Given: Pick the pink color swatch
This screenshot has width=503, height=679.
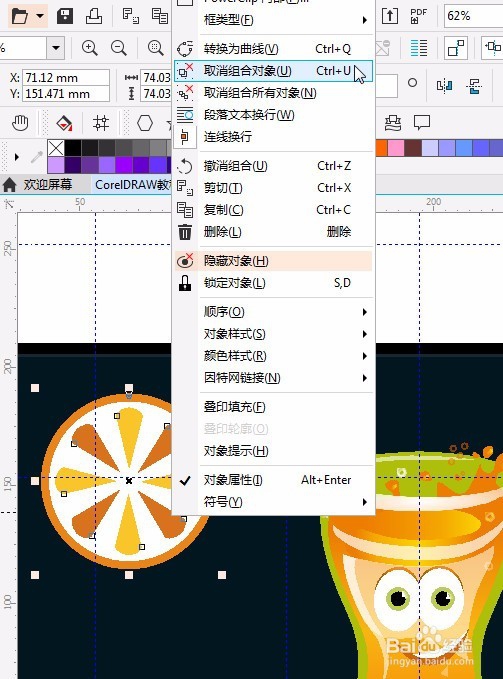Looking at the screenshot, I should tap(395, 148).
